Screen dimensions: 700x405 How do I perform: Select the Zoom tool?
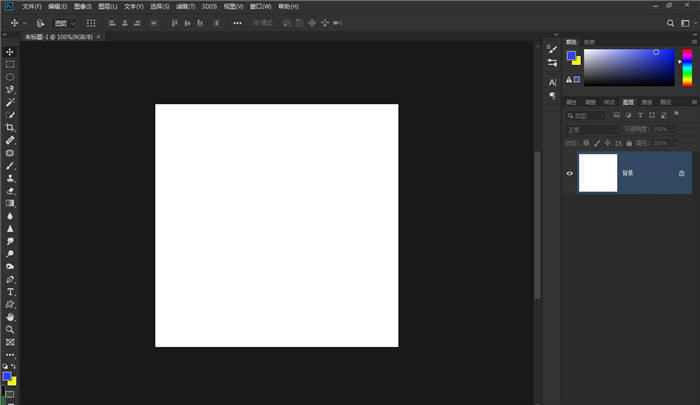click(x=10, y=329)
